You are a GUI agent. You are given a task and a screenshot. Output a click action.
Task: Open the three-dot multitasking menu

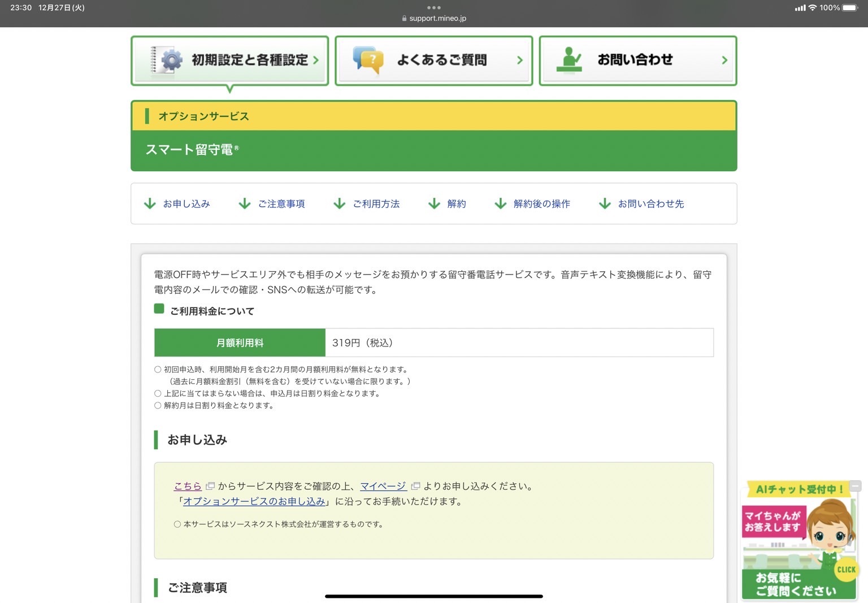click(x=433, y=7)
